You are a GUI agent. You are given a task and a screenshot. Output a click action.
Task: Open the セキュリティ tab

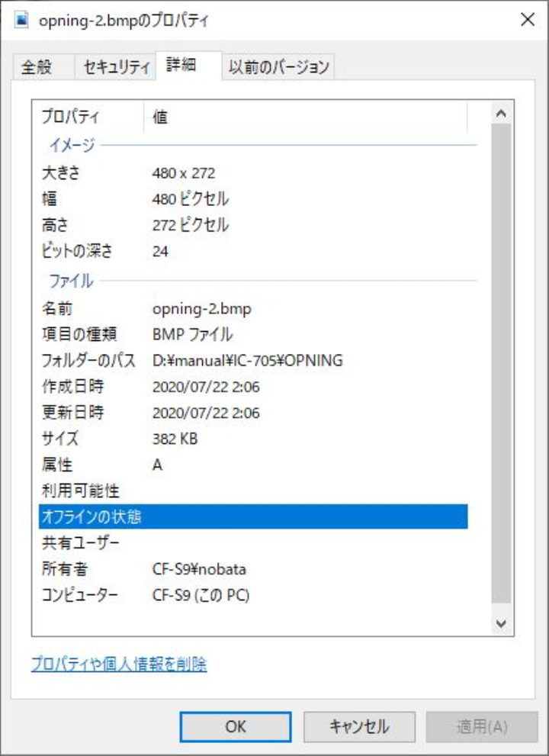116,67
